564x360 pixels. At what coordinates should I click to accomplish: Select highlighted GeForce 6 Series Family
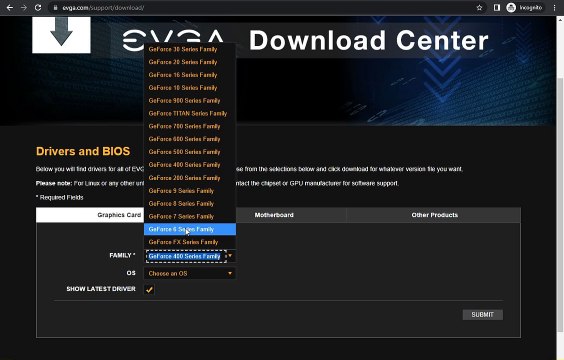[190, 229]
